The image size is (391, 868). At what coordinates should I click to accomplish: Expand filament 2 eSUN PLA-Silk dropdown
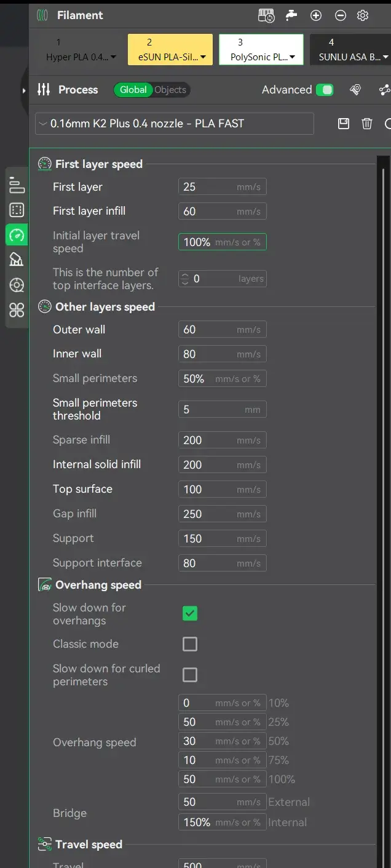pyautogui.click(x=202, y=58)
